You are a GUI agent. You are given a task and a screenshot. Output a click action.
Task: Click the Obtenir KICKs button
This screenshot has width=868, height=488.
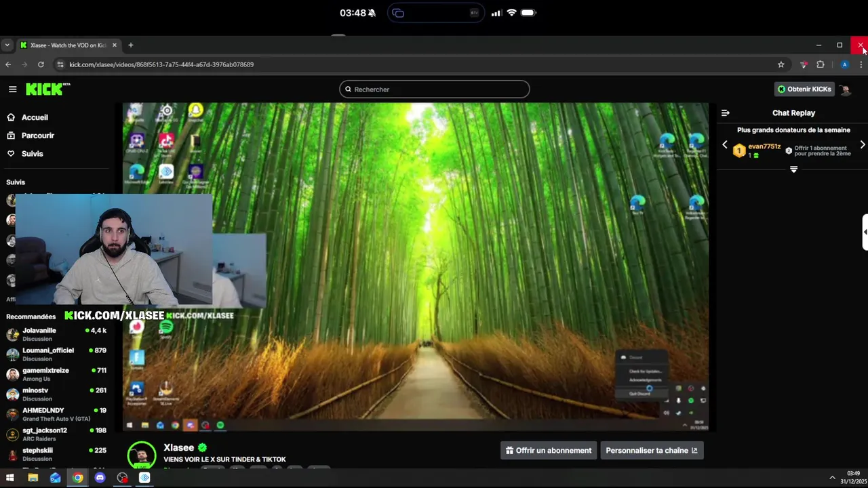click(x=804, y=89)
